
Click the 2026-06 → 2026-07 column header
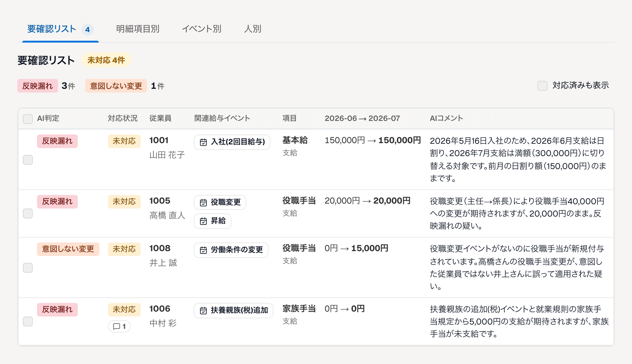click(362, 118)
